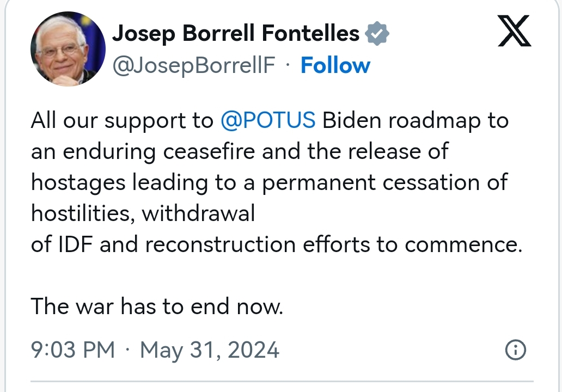This screenshot has height=392, width=562.
Task: Click the blue verified badge
Action: (376, 34)
